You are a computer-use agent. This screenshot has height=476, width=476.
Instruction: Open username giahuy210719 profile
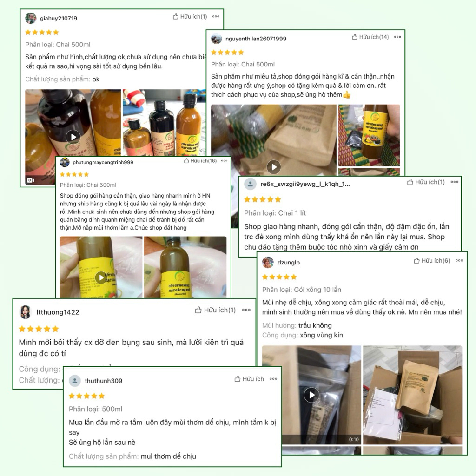[59, 18]
